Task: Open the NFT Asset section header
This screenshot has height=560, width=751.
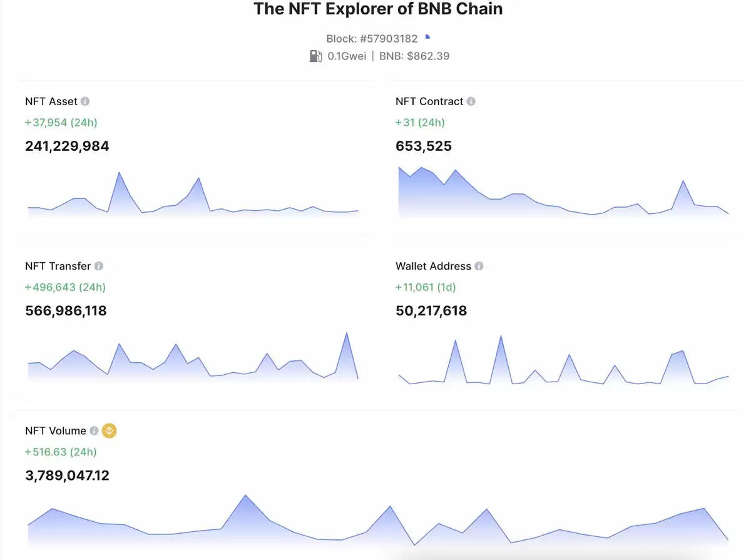Action: point(50,101)
